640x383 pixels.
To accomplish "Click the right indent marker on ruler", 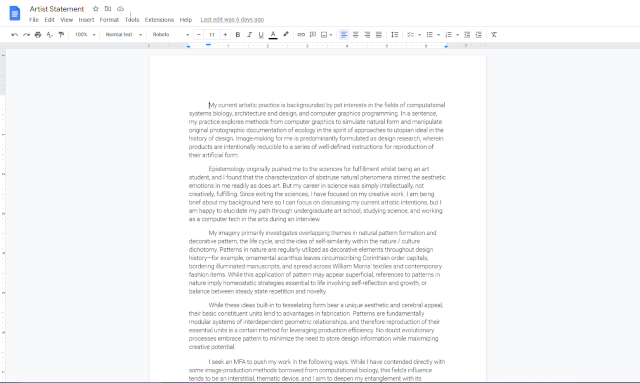I will [x=446, y=47].
